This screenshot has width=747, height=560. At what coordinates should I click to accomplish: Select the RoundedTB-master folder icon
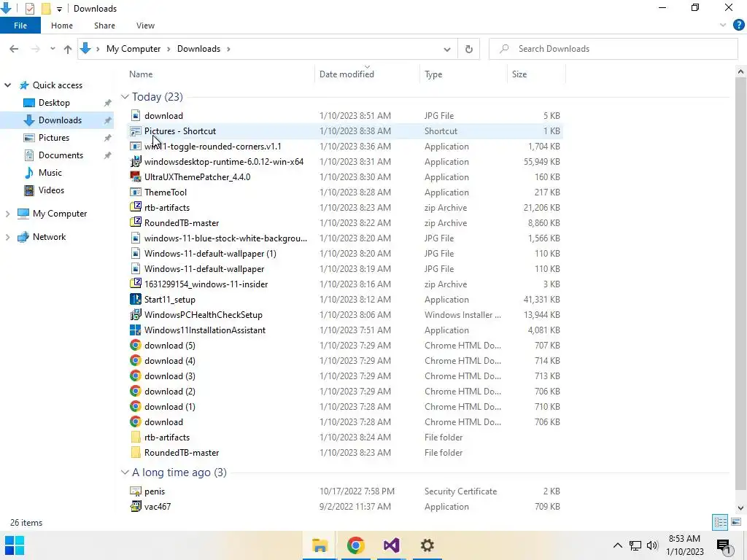135,452
